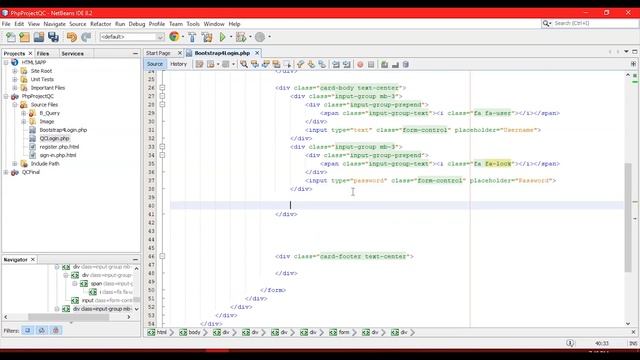
Task: Click the Stop Macro Recording icon
Action: pos(371,64)
